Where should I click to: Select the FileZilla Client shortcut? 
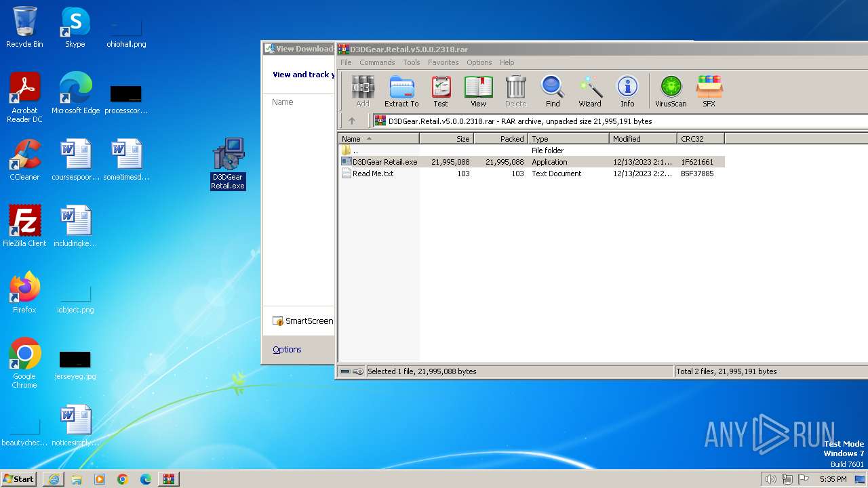pos(24,226)
